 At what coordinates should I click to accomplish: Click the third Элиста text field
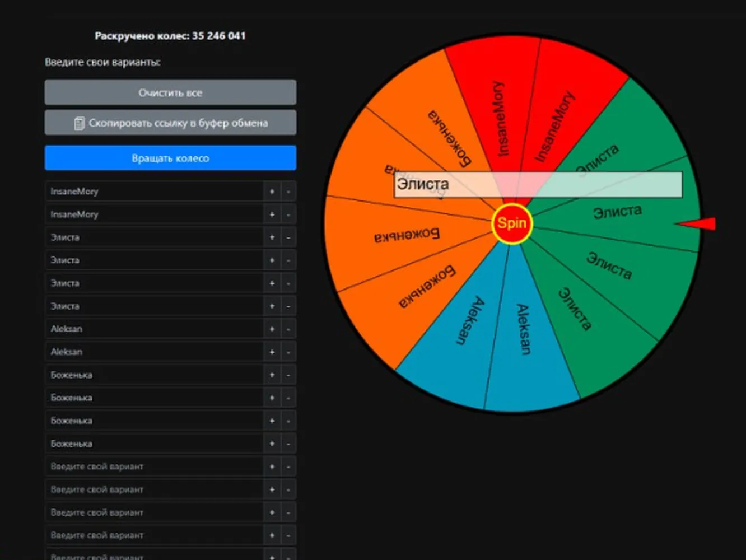[x=154, y=283]
